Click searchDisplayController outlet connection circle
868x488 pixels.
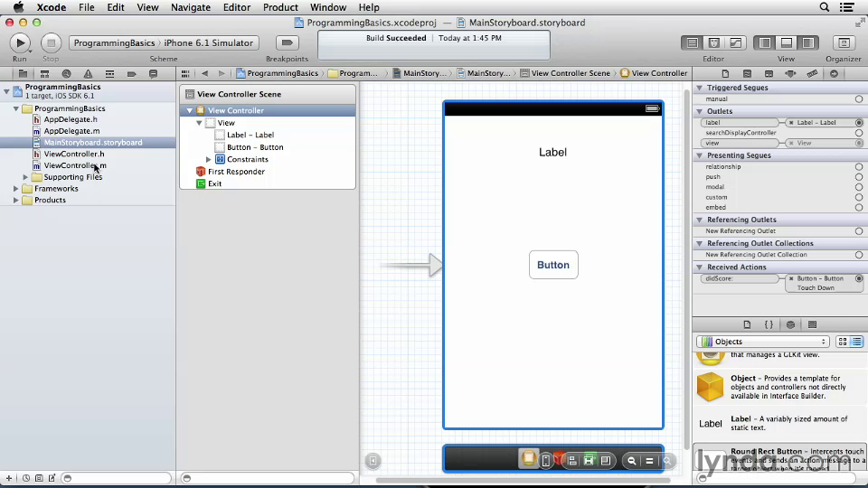[859, 133]
